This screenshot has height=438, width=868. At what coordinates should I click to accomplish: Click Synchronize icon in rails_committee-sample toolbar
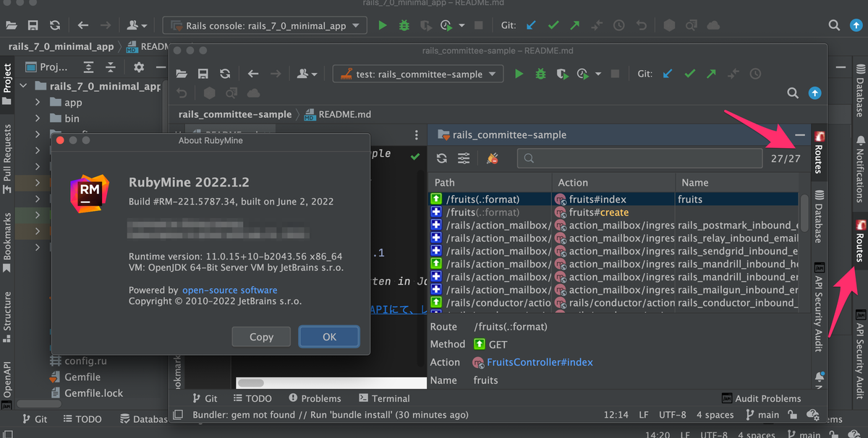tap(225, 74)
